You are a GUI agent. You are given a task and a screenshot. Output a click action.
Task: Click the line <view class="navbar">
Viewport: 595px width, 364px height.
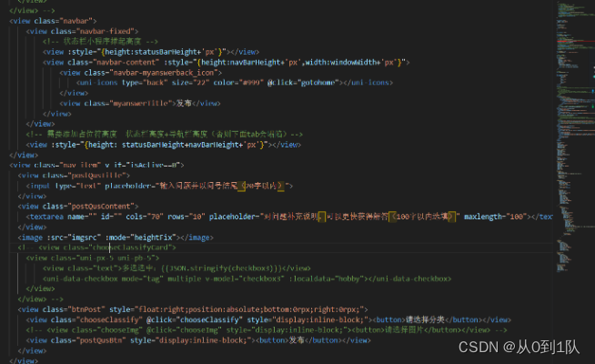point(53,21)
